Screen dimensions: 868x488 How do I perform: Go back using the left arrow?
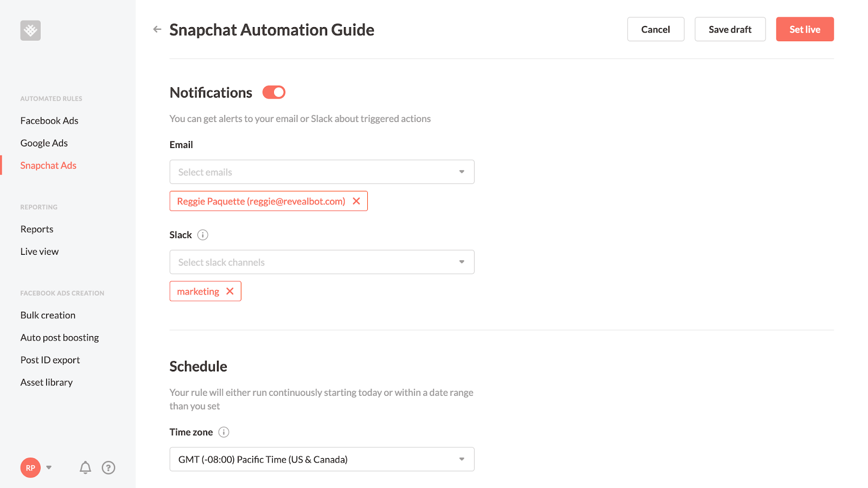tap(157, 29)
